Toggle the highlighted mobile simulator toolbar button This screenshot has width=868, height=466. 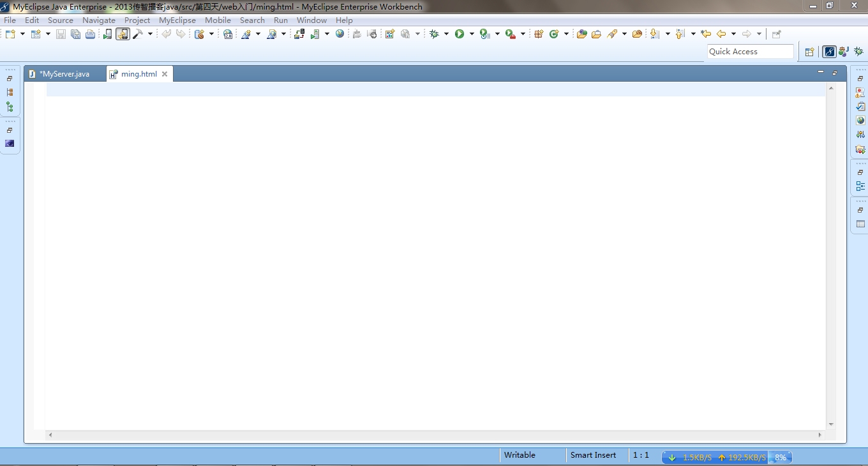coord(123,34)
